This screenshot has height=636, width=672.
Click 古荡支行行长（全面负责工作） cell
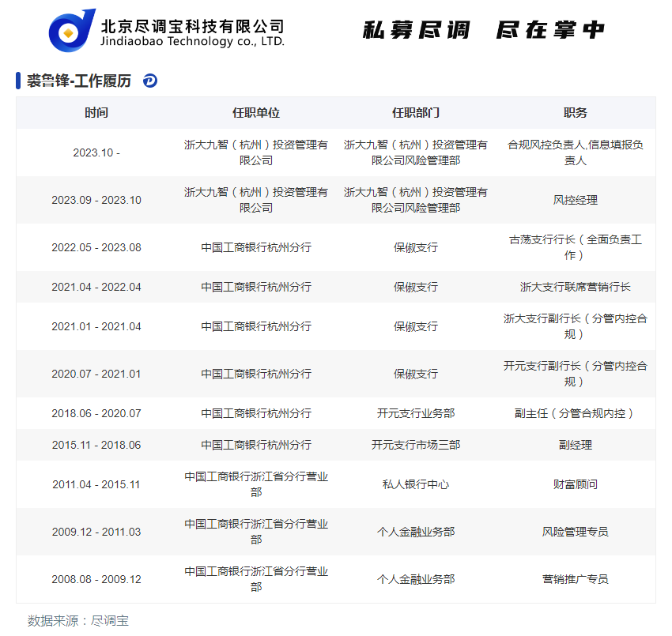tap(575, 247)
